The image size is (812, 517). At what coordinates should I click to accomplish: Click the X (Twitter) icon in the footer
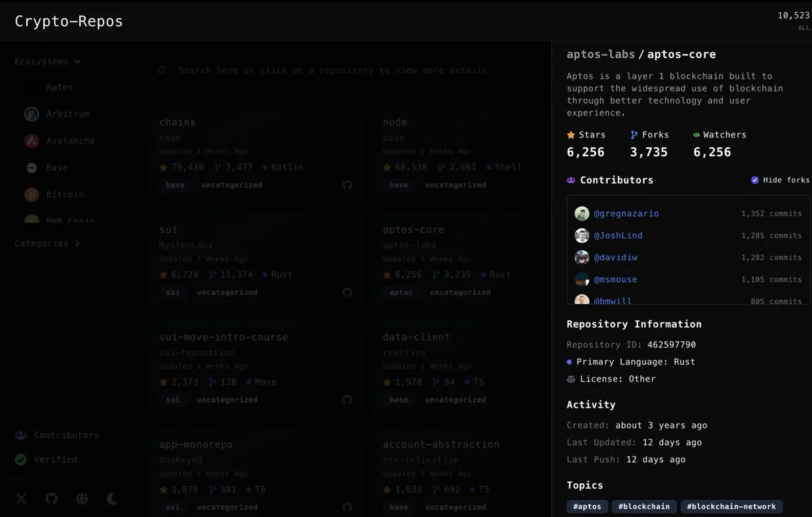(x=20, y=499)
